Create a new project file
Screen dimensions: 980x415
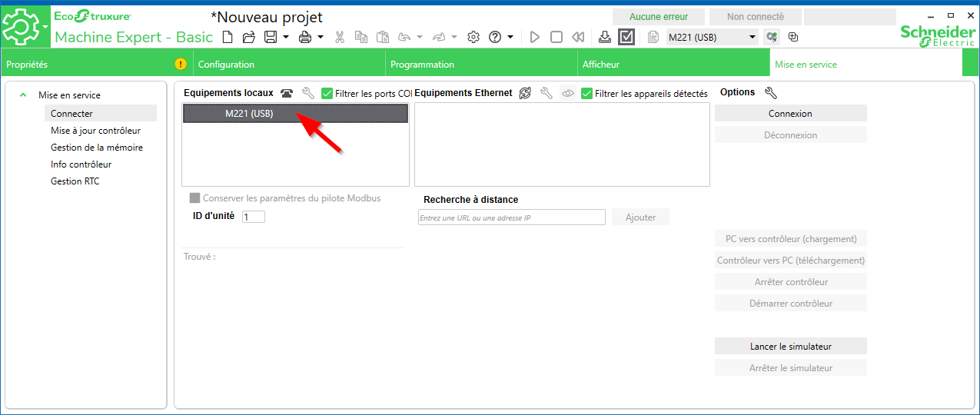click(227, 37)
